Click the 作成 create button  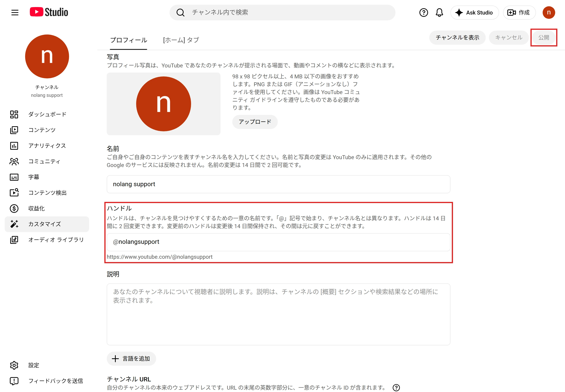[x=519, y=13]
